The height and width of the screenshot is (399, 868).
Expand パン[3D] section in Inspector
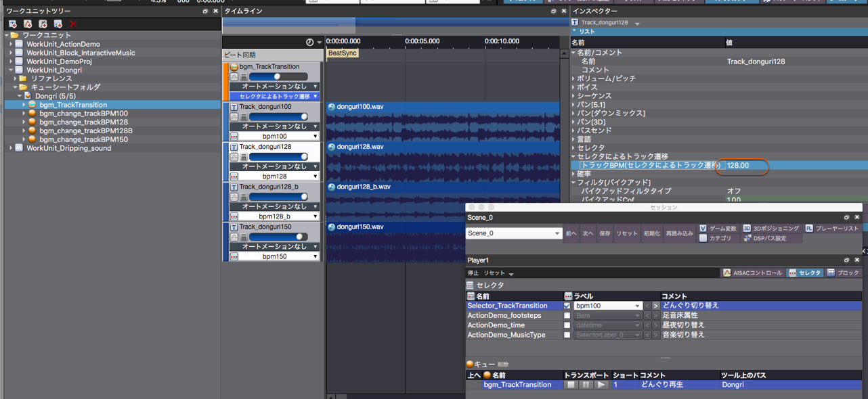(573, 122)
